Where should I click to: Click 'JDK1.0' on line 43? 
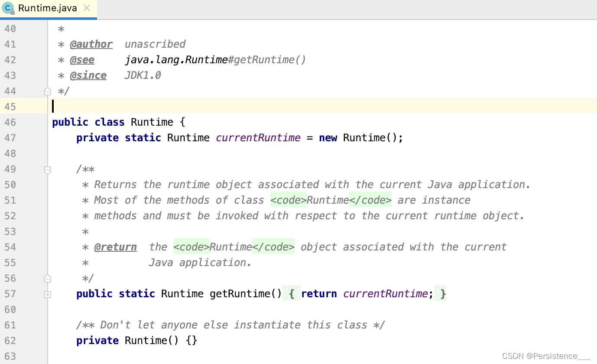click(x=143, y=75)
